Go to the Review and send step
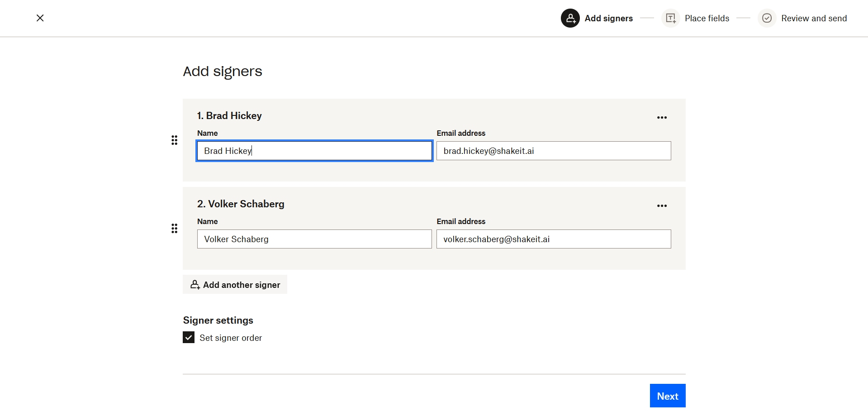Image resolution: width=868 pixels, height=411 pixels. (814, 18)
